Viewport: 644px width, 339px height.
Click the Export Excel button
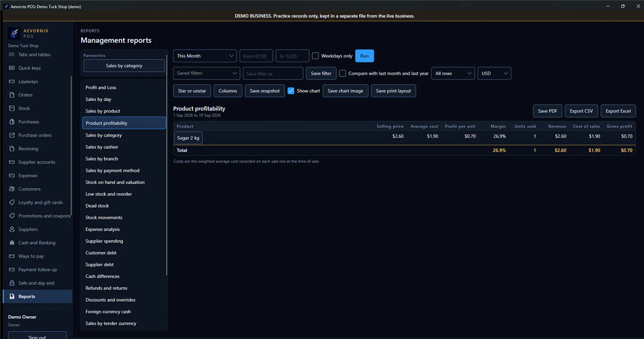click(x=618, y=111)
